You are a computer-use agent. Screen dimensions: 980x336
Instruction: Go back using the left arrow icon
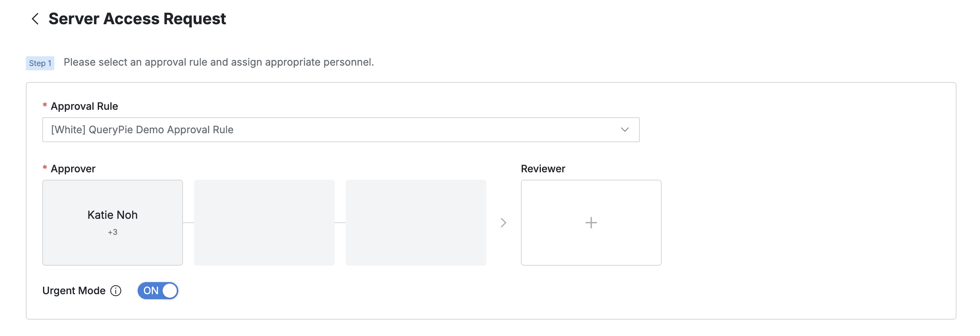click(35, 19)
